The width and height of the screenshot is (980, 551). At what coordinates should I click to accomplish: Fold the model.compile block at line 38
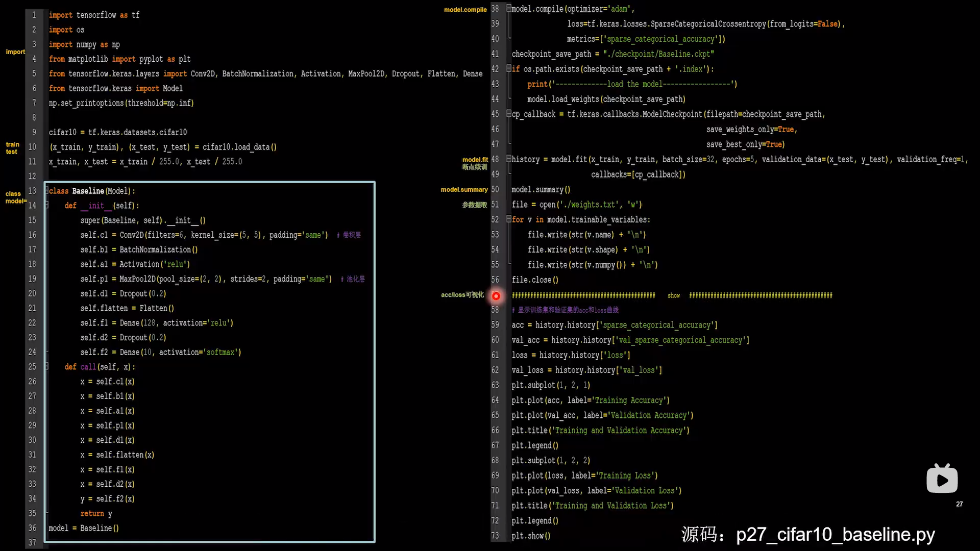508,9
